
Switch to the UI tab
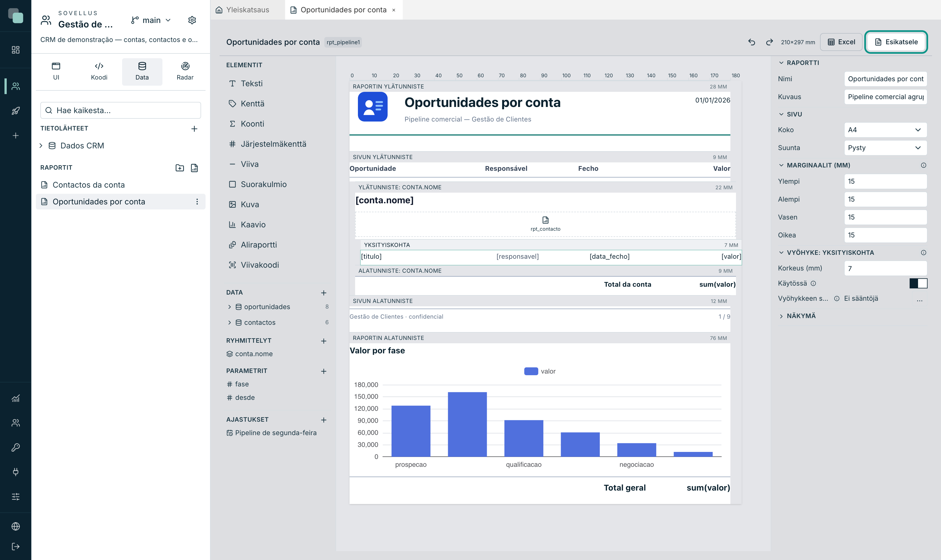[56, 71]
